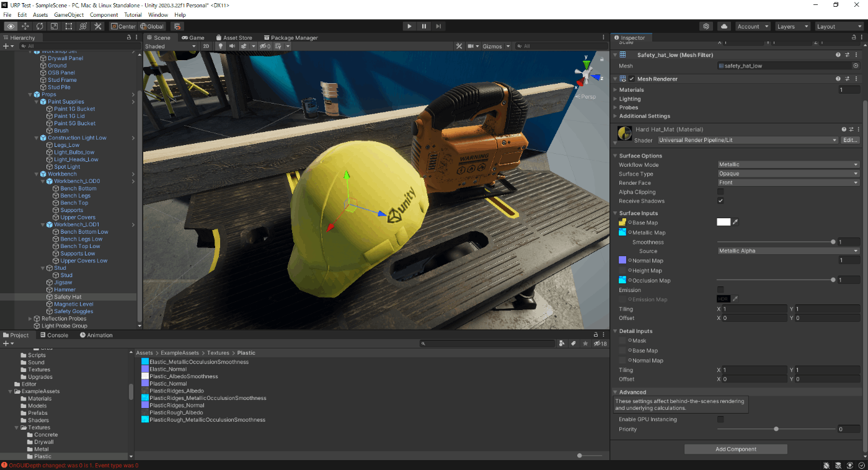Viewport: 868px width, 470px height.
Task: Open the Component menu
Action: point(104,15)
